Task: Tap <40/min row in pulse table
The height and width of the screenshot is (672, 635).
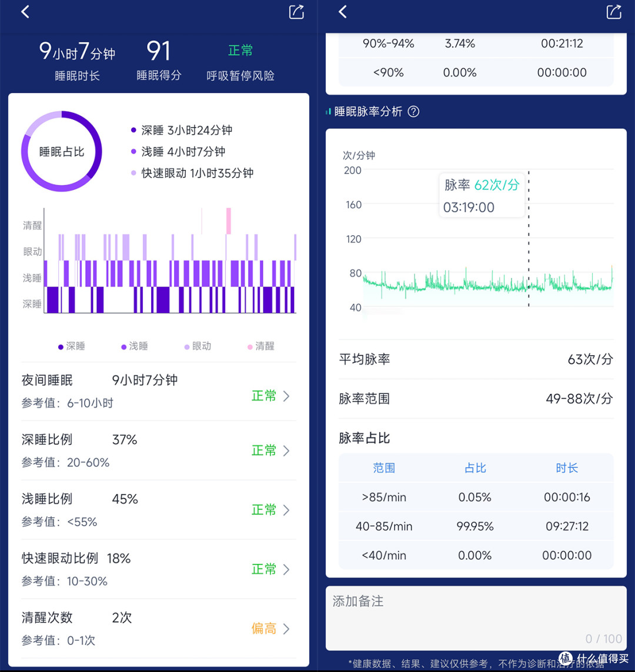Action: 476,556
